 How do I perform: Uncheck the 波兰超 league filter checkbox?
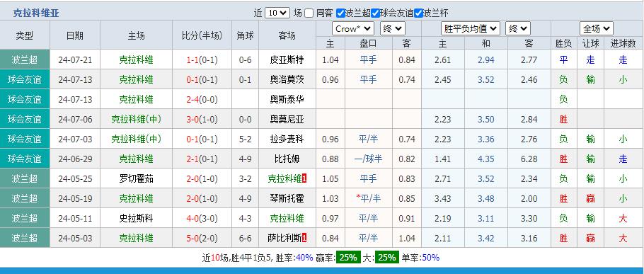pyautogui.click(x=340, y=13)
